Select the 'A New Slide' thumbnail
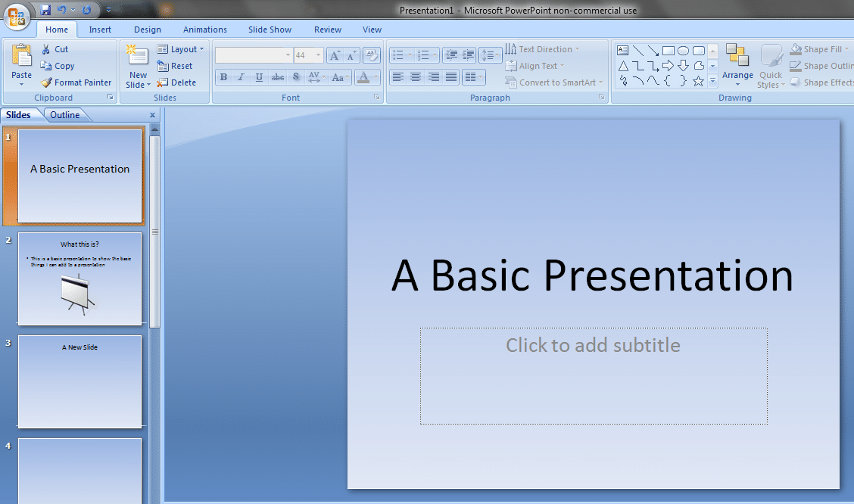Viewport: 854px width, 504px height. (79, 381)
